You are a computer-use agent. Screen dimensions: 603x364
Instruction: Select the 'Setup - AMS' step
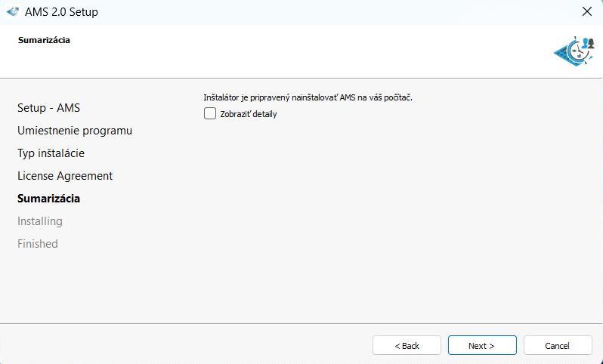(48, 108)
